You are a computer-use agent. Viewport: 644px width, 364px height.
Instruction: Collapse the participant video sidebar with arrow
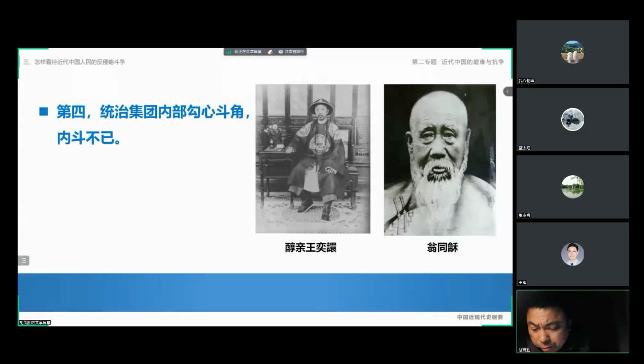pyautogui.click(x=507, y=91)
